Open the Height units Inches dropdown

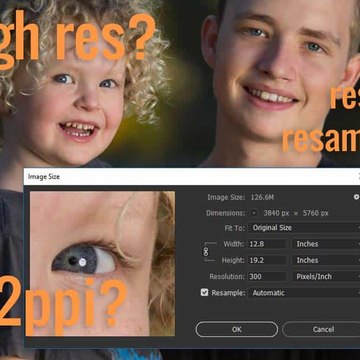[326, 260]
